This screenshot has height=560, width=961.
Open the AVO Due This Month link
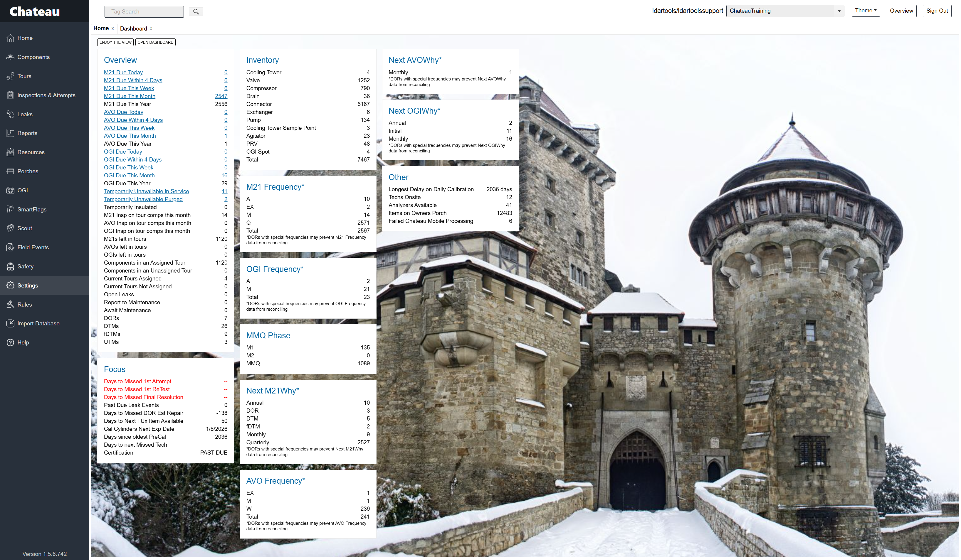point(130,136)
